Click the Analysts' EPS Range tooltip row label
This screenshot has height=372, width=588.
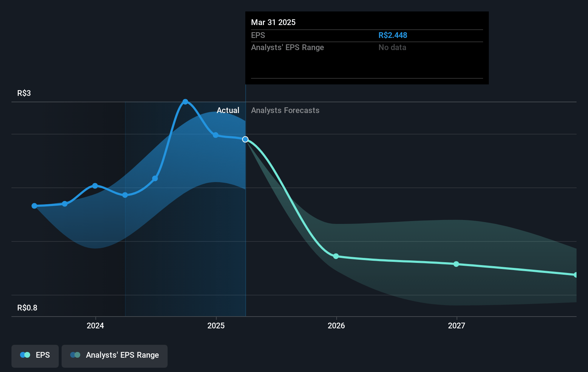click(x=287, y=47)
